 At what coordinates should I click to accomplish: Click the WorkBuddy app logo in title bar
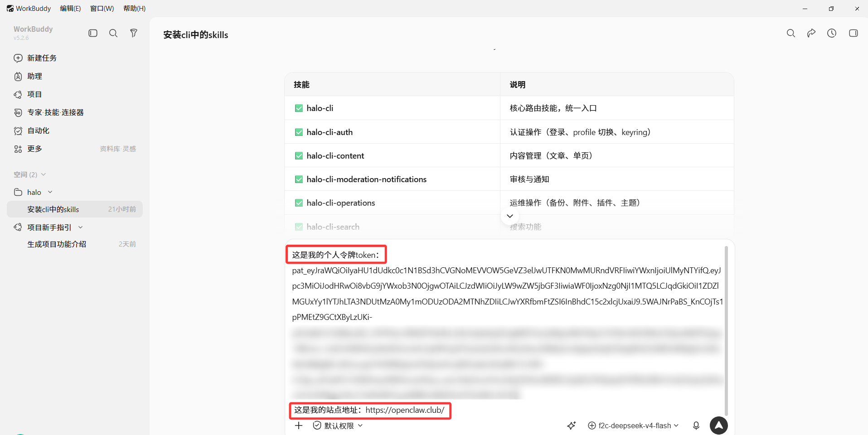pyautogui.click(x=10, y=9)
